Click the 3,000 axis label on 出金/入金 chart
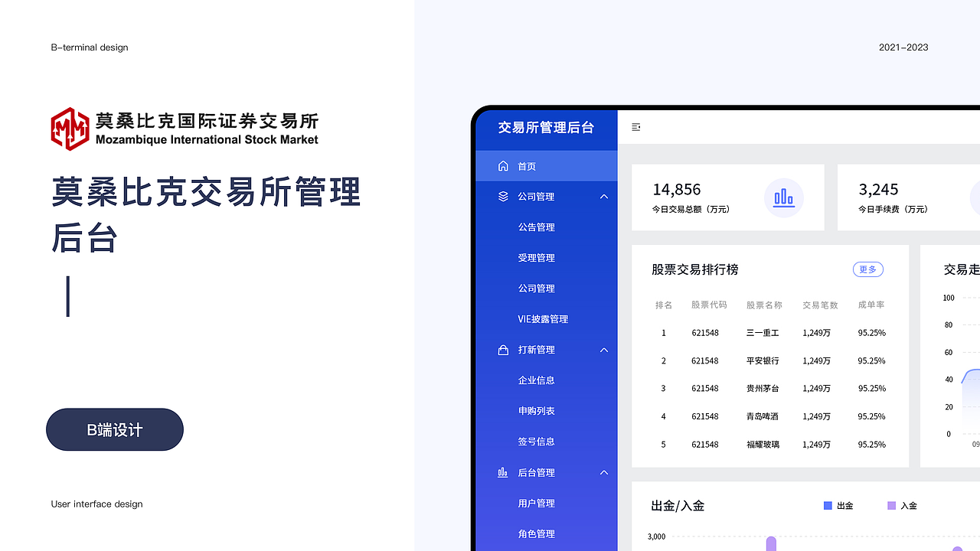The height and width of the screenshot is (551, 980). [x=656, y=536]
